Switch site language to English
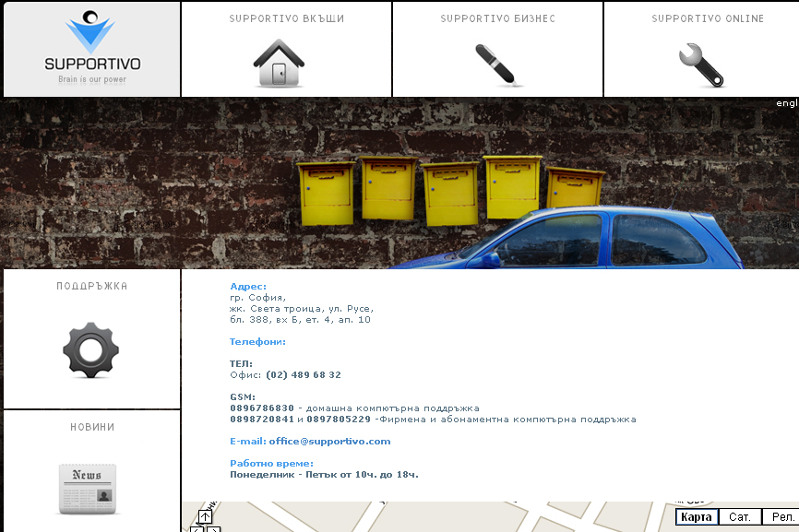Viewport: 799px width, 532px height. (786, 103)
